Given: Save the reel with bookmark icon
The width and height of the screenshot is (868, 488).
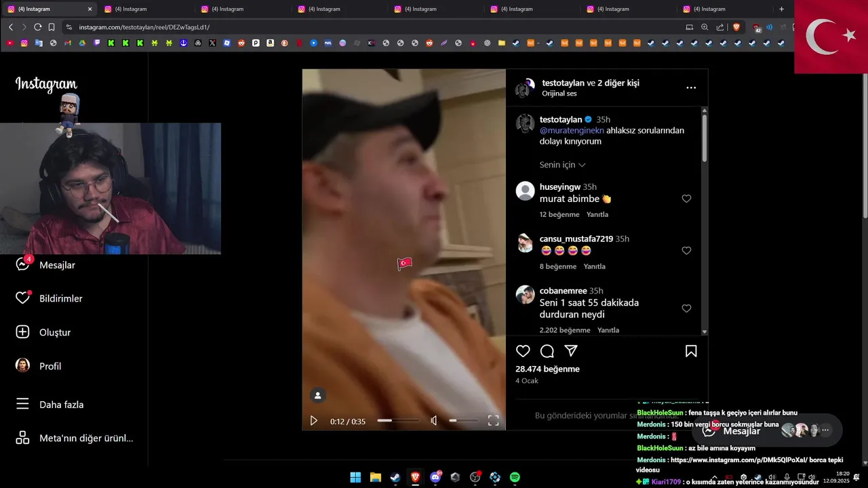Looking at the screenshot, I should pyautogui.click(x=691, y=351).
